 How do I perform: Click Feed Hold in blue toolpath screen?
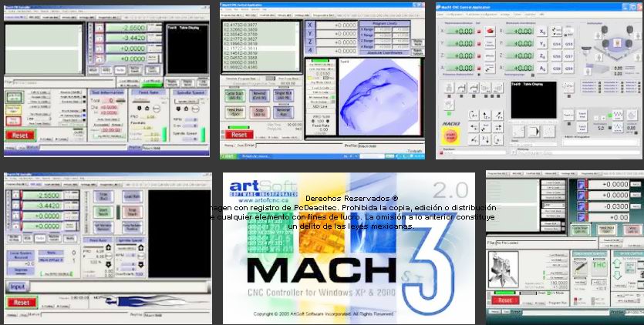point(235,112)
